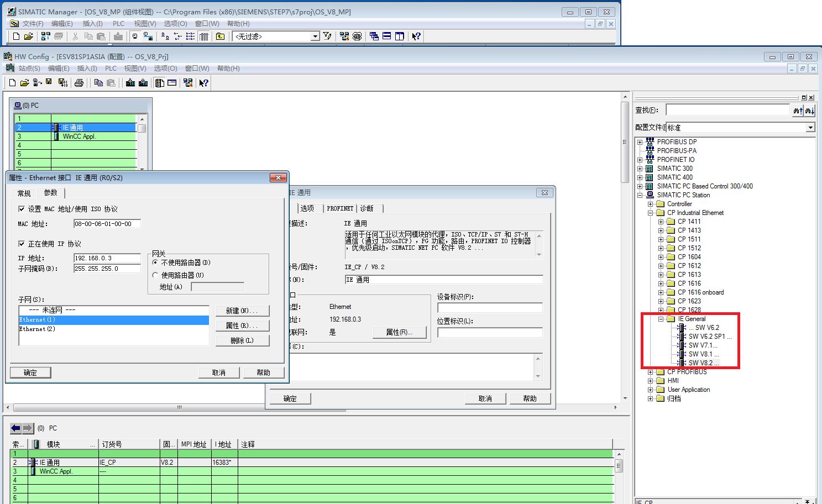The width and height of the screenshot is (822, 504).
Task: Click Upload from Module icon in HW Config
Action: (143, 83)
